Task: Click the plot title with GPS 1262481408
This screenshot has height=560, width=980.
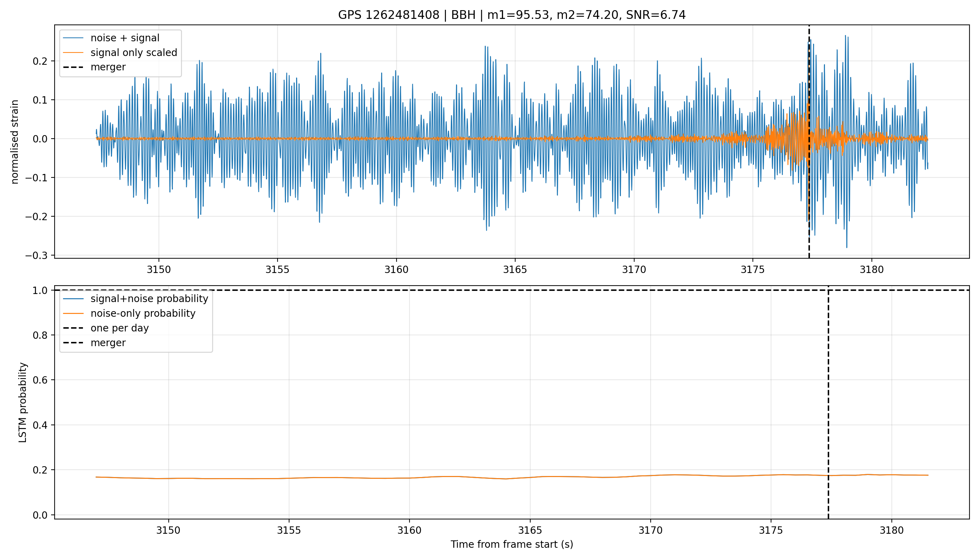Action: coord(512,15)
